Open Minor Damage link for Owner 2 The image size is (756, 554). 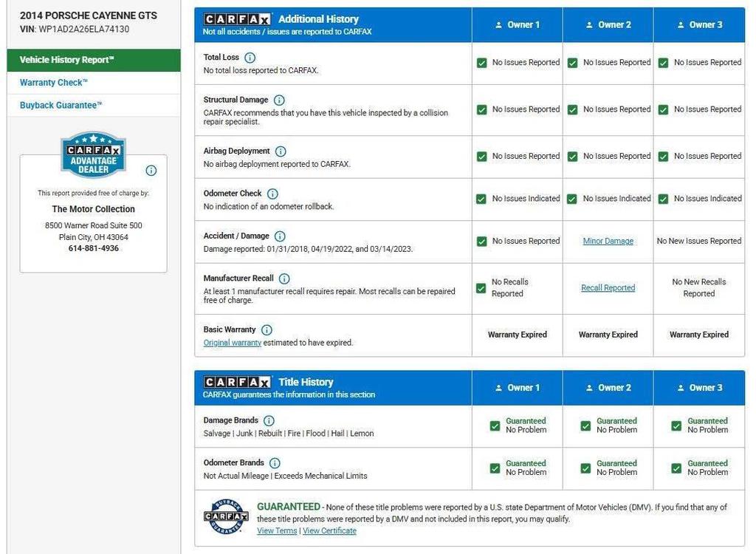(608, 241)
